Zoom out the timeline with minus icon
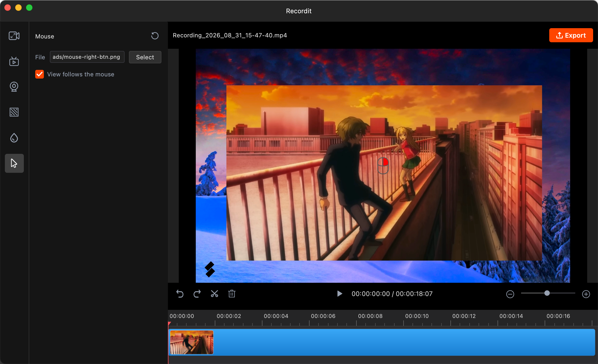Viewport: 598px width, 364px height. [510, 294]
